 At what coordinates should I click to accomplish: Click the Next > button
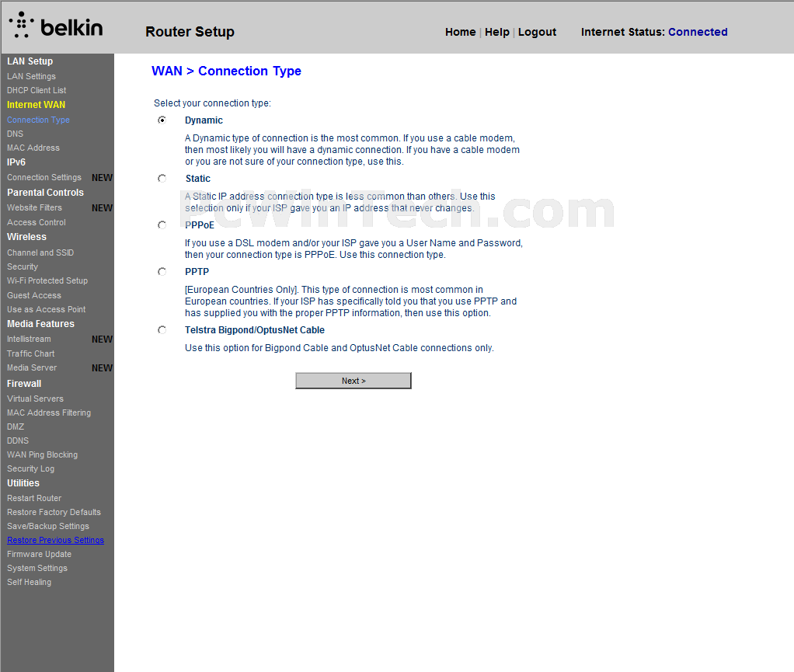tap(353, 381)
